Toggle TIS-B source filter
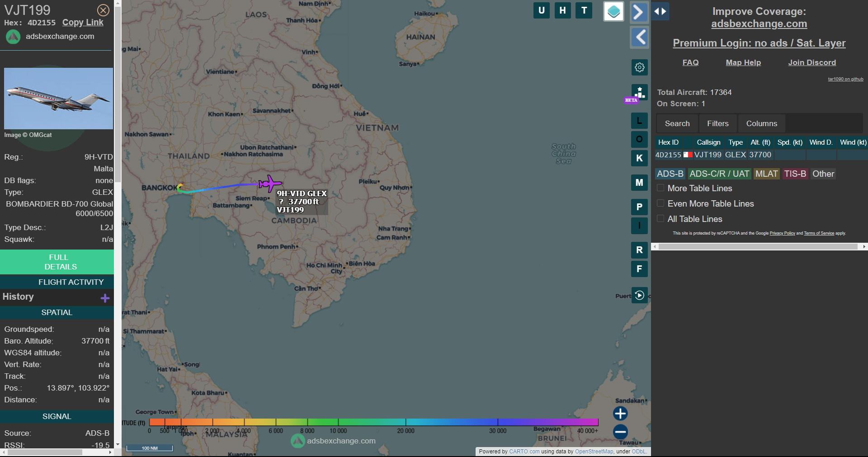 [795, 174]
